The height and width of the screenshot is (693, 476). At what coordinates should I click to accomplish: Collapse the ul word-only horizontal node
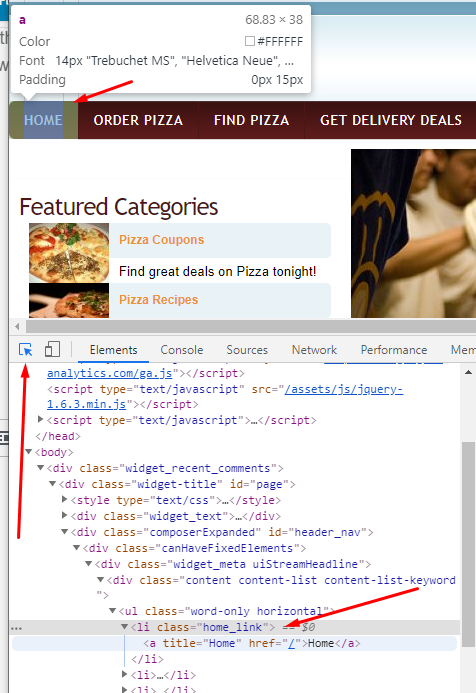113,611
